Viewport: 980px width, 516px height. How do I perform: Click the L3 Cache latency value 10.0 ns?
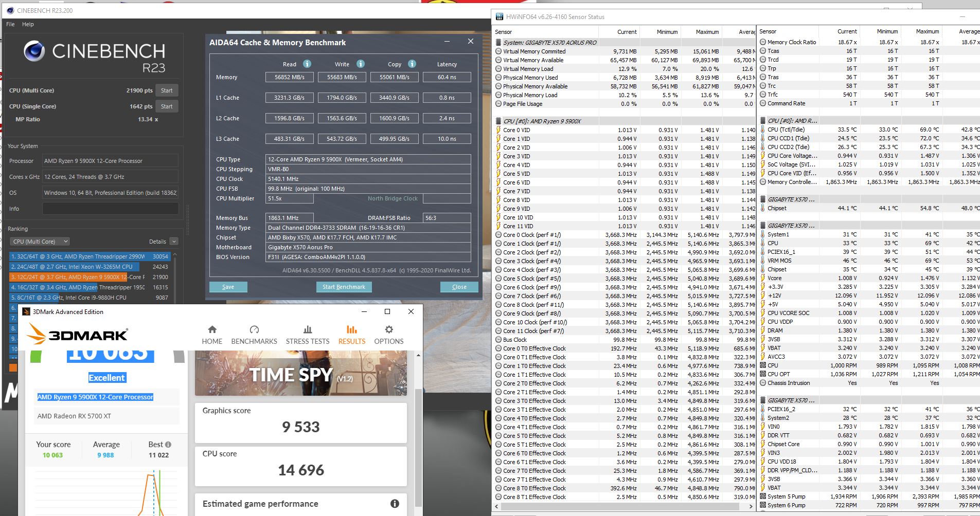click(447, 139)
